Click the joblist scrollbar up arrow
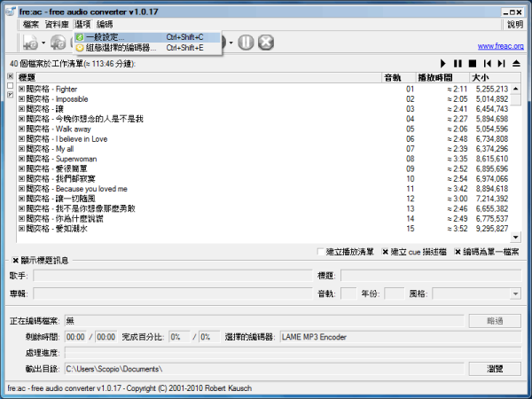The width and height of the screenshot is (532, 399). pos(516,89)
